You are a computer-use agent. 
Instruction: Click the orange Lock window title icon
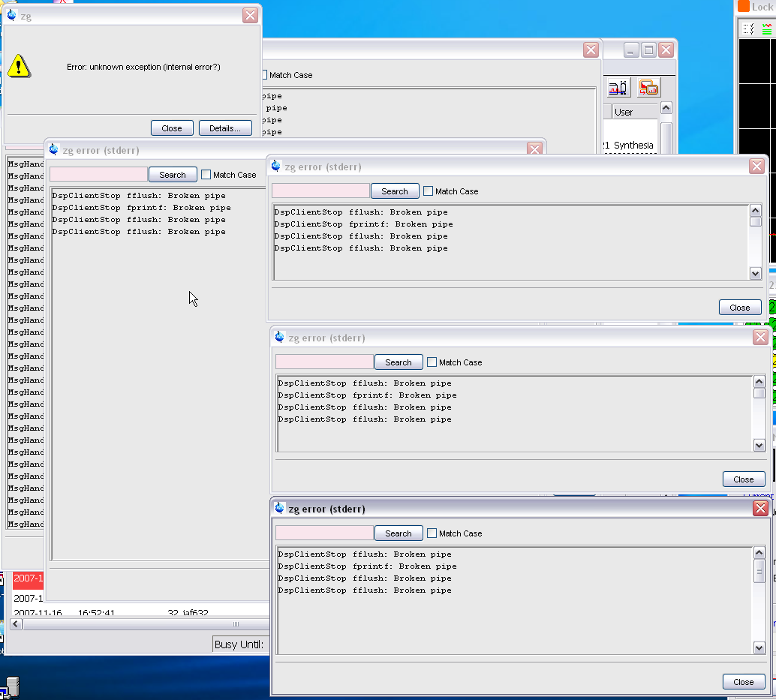(x=743, y=7)
